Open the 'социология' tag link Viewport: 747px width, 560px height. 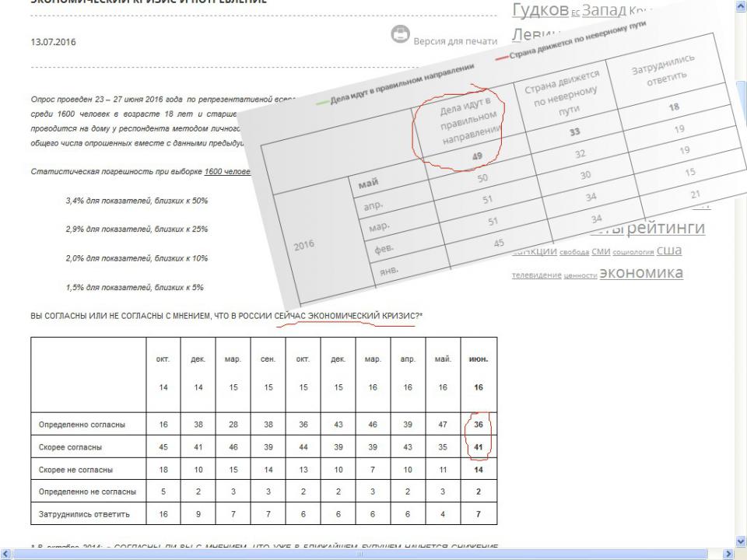click(633, 252)
